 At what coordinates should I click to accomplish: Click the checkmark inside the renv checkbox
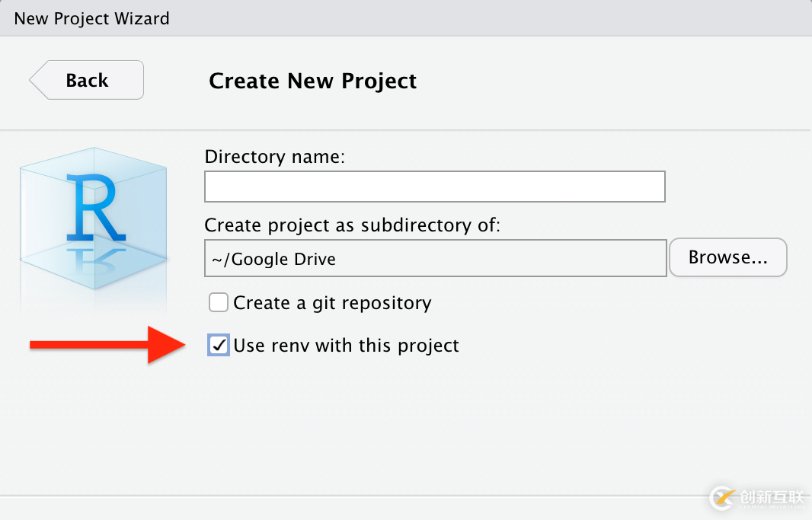219,346
